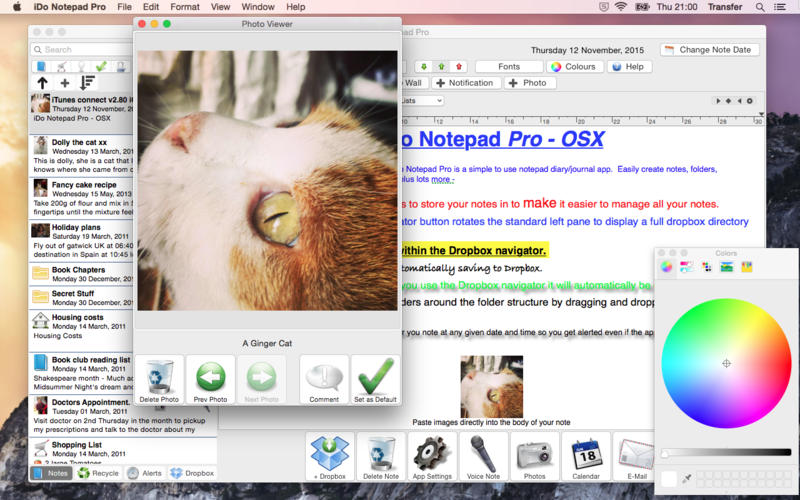The height and width of the screenshot is (500, 800).
Task: Click the Help button in note toolbar
Action: tap(629, 67)
